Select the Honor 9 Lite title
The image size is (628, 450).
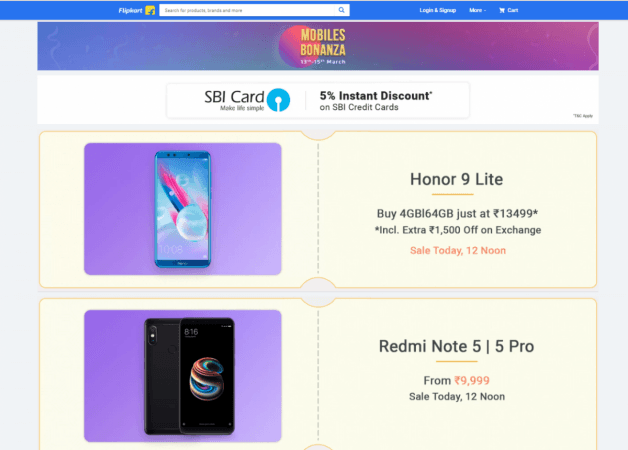click(x=456, y=179)
